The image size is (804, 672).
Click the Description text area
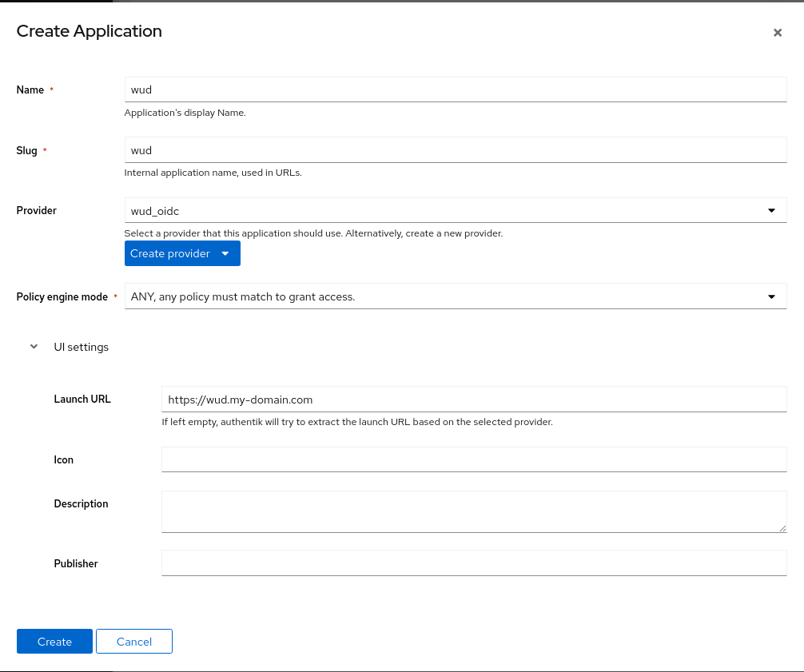coord(474,511)
